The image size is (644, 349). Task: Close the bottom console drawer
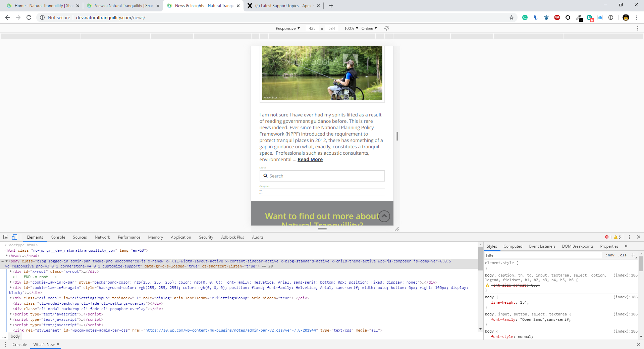click(638, 344)
